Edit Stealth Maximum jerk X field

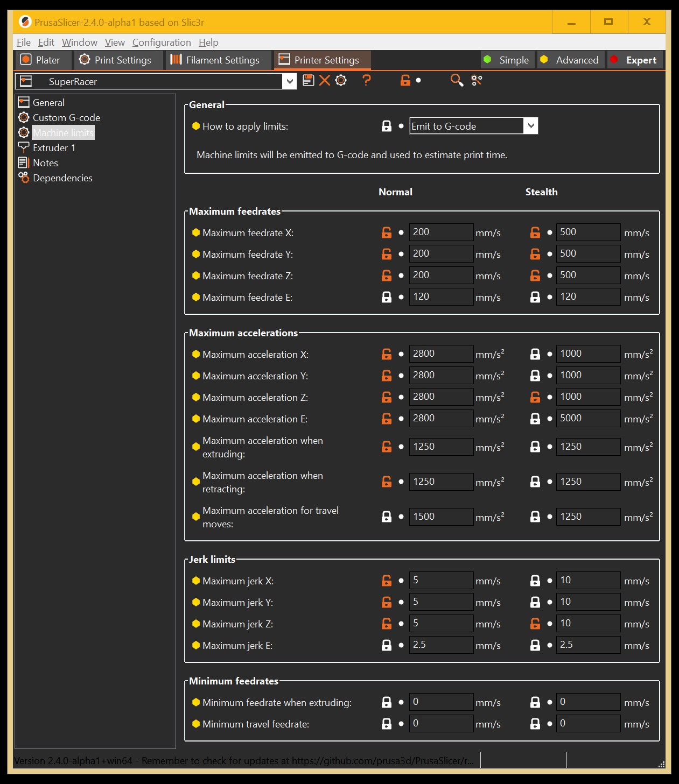pyautogui.click(x=588, y=580)
